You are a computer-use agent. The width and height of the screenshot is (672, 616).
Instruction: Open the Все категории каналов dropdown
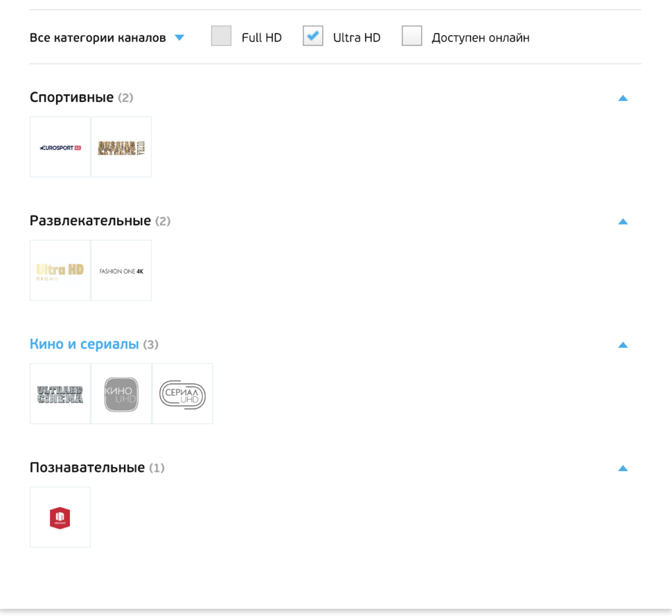point(107,38)
